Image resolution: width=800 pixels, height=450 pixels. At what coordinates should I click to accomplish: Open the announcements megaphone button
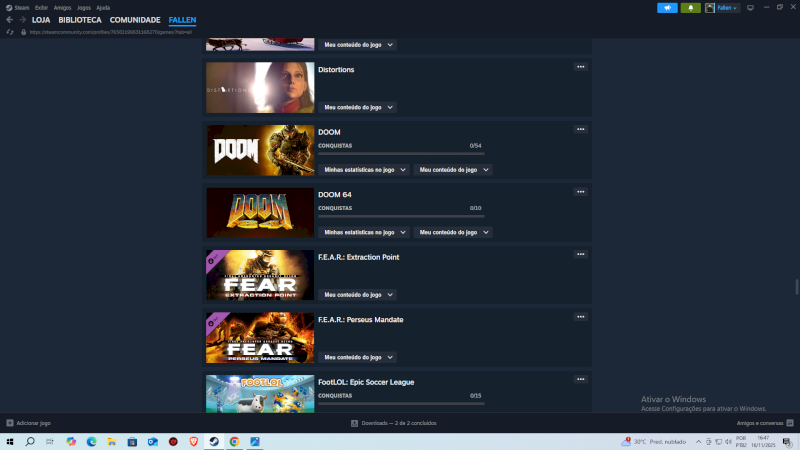click(667, 8)
